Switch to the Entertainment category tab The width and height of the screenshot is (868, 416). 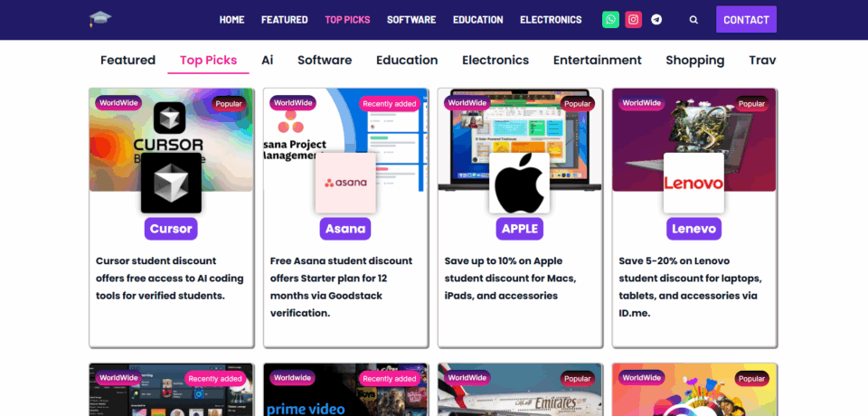click(x=598, y=60)
